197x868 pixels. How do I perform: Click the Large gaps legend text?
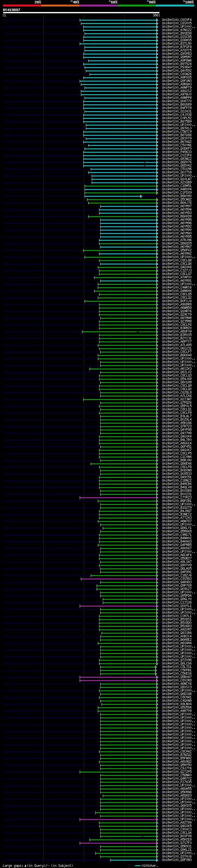point(38,866)
